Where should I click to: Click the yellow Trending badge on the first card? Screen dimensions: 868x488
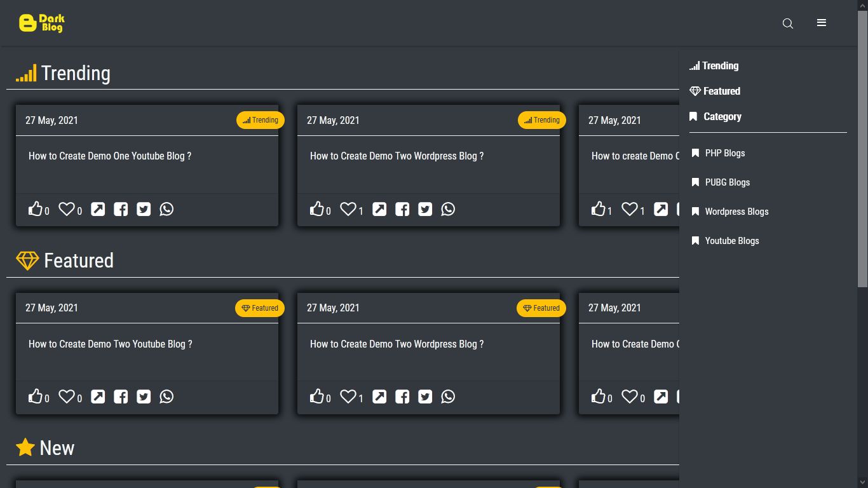[260, 120]
